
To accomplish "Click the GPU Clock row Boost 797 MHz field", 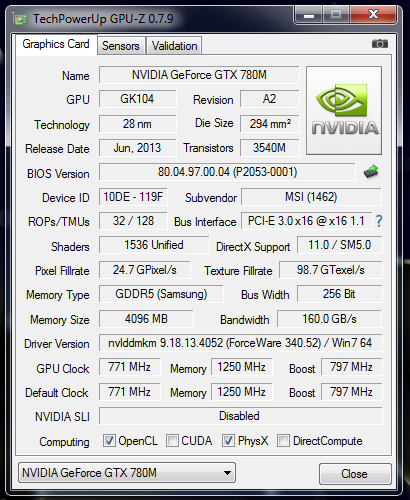I will [x=352, y=367].
